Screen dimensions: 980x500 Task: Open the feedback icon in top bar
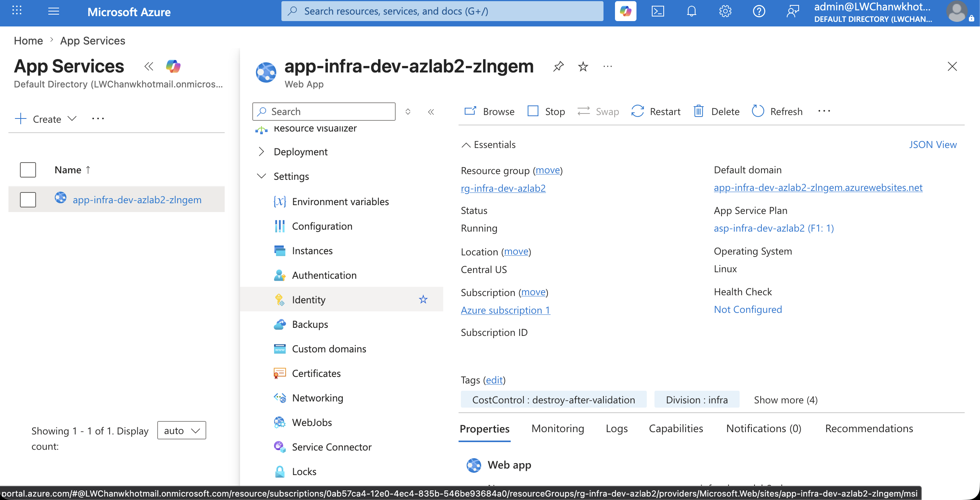(793, 11)
